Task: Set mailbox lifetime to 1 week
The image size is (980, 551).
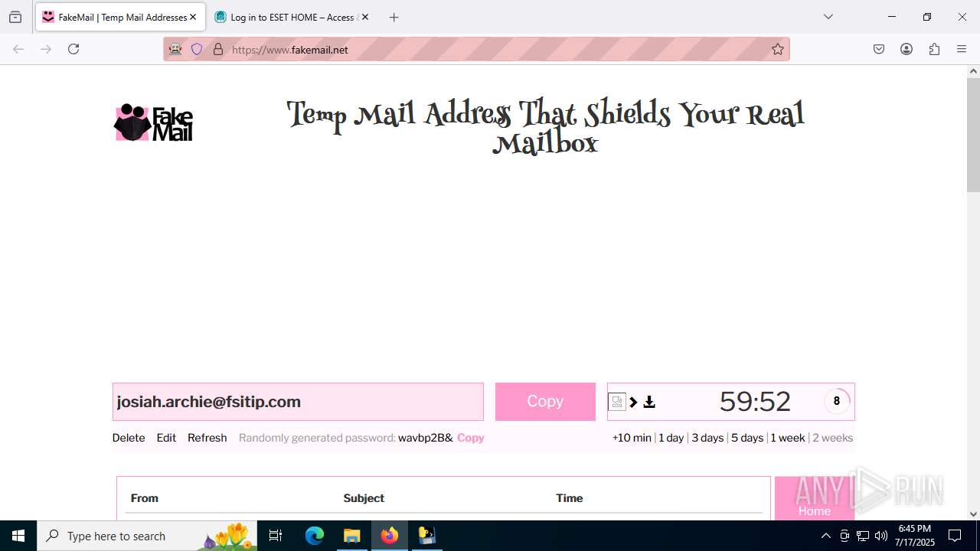Action: [x=788, y=438]
